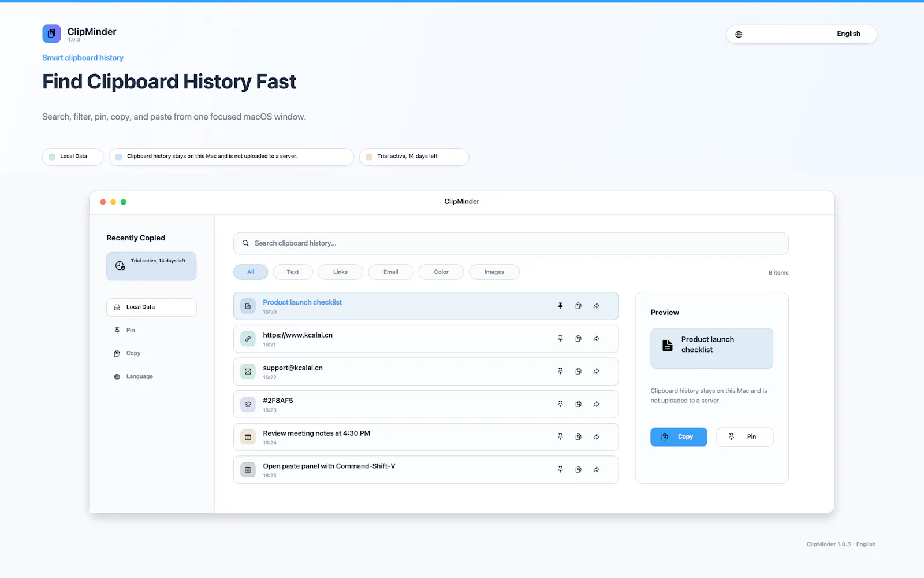The image size is (924, 578).
Task: Click the blue Copy button in Preview
Action: pyautogui.click(x=679, y=437)
